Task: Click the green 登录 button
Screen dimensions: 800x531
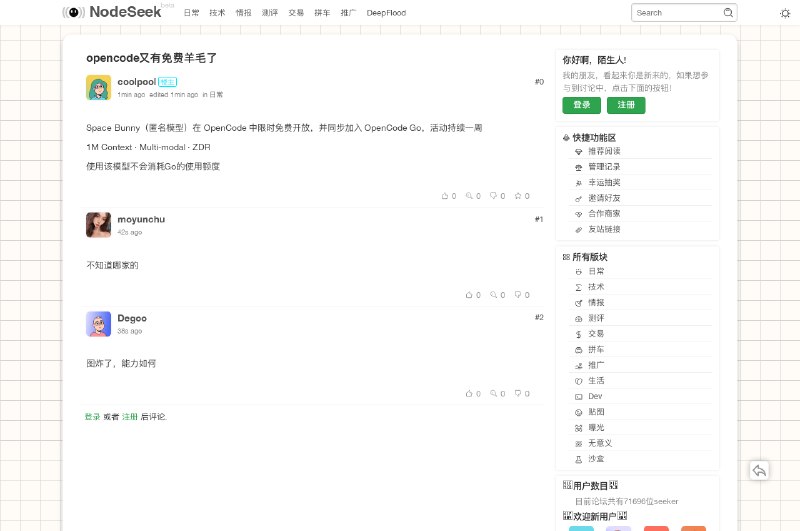Action: pyautogui.click(x=582, y=105)
